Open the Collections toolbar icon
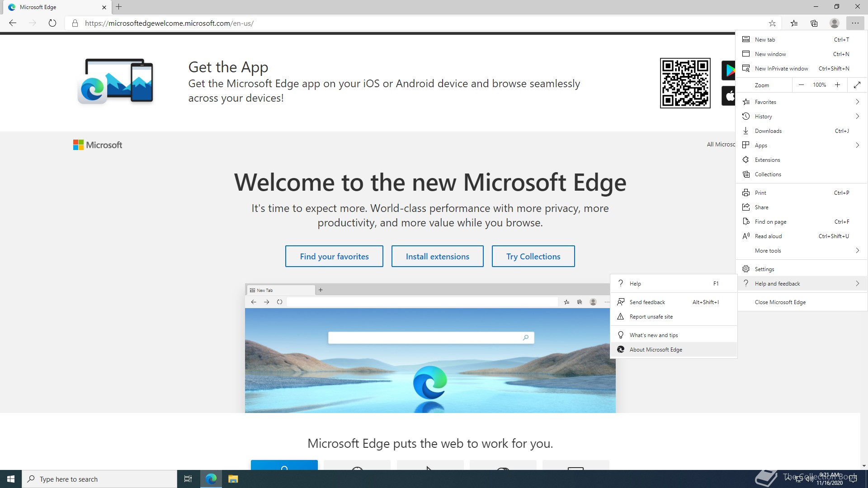 (814, 23)
